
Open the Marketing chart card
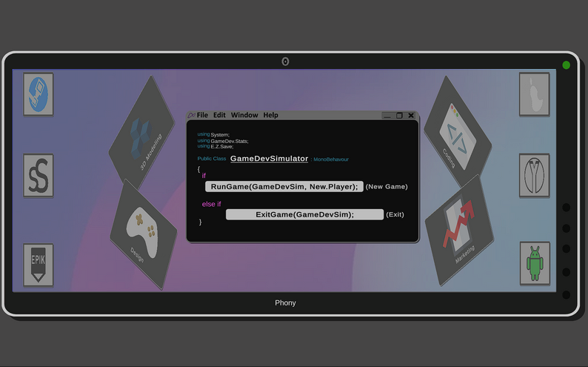click(x=459, y=231)
